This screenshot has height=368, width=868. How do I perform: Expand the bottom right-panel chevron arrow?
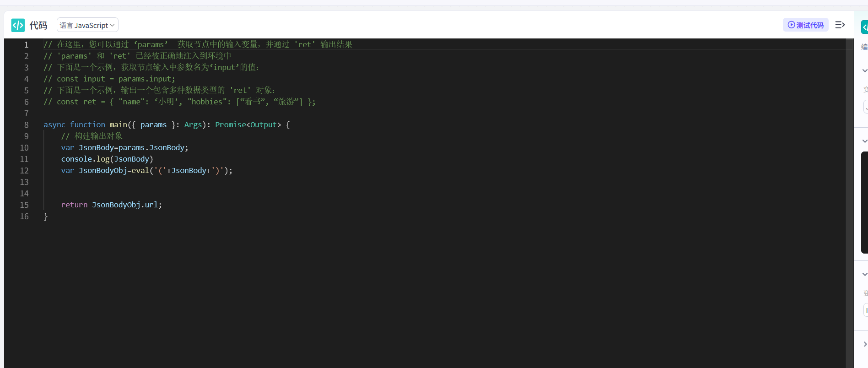pos(865,344)
